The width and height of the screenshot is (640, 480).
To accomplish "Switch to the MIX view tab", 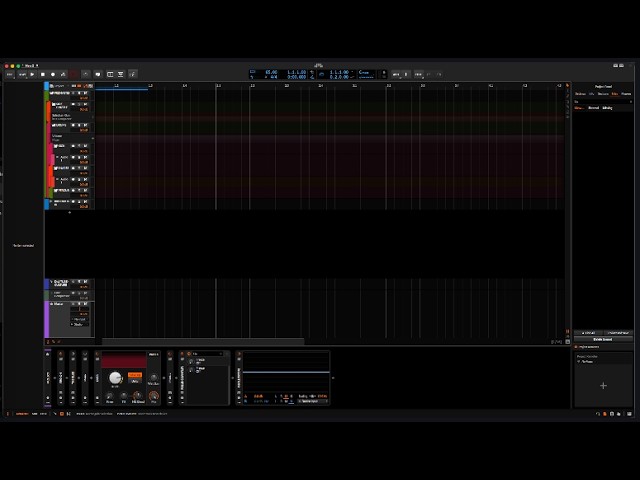I will pyautogui.click(x=35, y=414).
